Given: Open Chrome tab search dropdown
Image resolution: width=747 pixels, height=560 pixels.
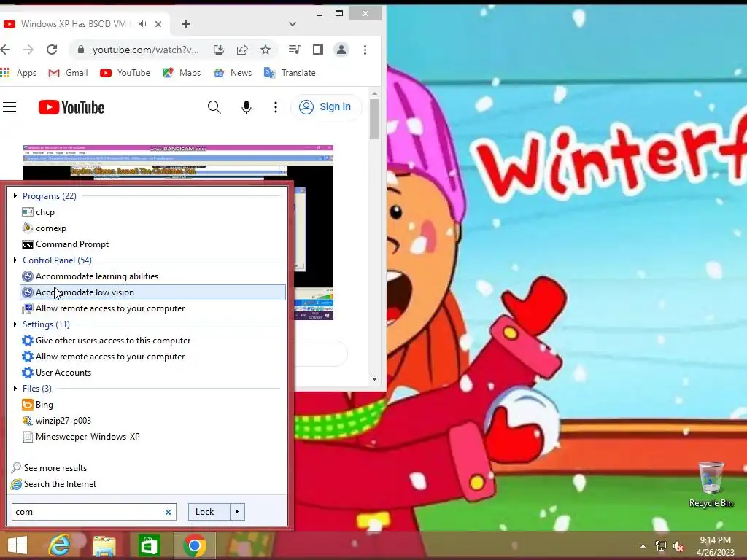Looking at the screenshot, I should pos(293,24).
